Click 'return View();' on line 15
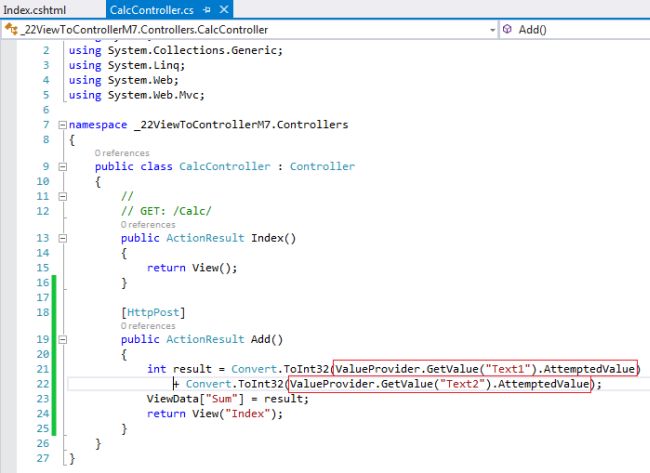This screenshot has height=473, width=650. click(192, 268)
